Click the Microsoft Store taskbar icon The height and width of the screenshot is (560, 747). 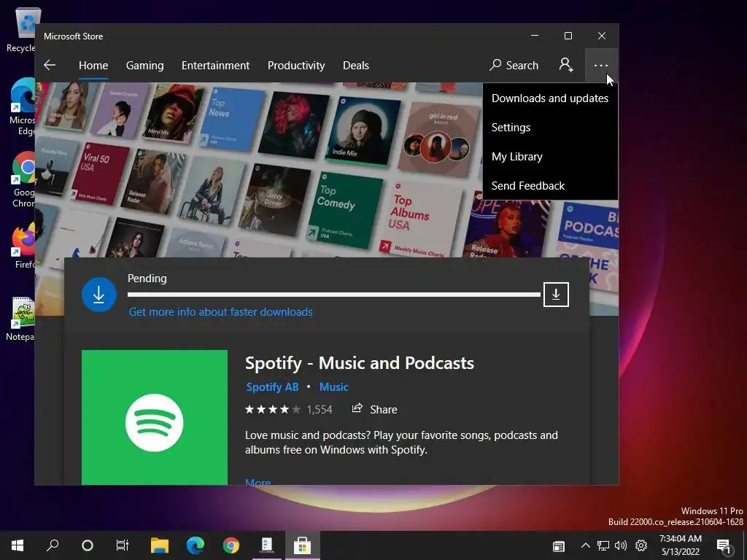pos(302,545)
